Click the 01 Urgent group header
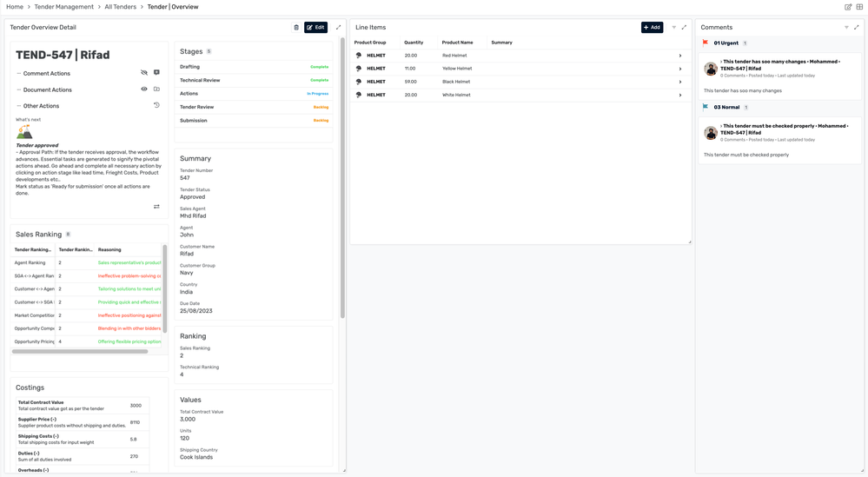868x477 pixels. coord(726,43)
